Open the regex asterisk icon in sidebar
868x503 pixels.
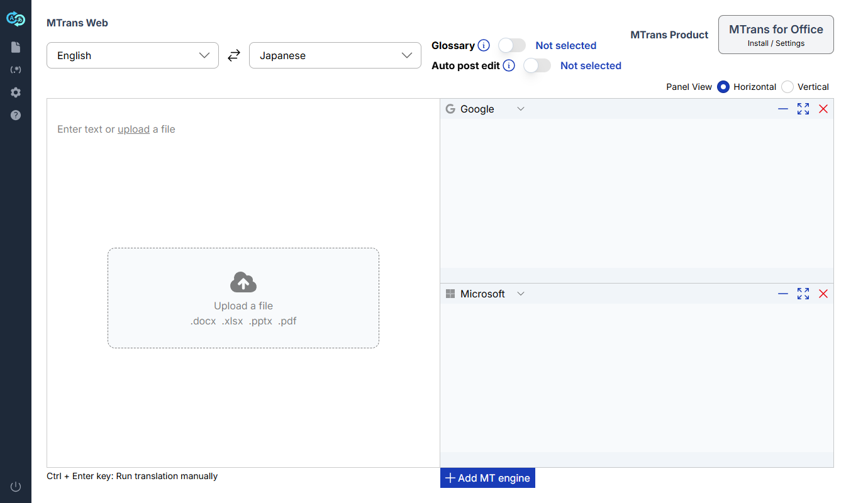[x=16, y=70]
